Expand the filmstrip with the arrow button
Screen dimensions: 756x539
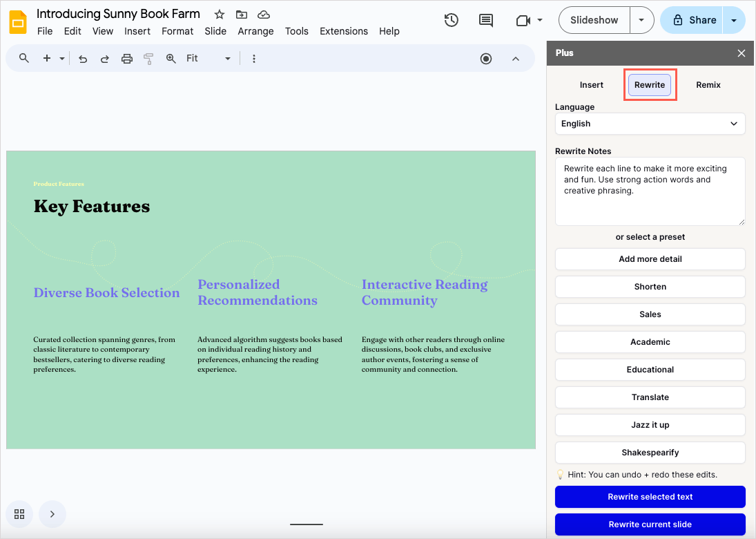coord(52,514)
